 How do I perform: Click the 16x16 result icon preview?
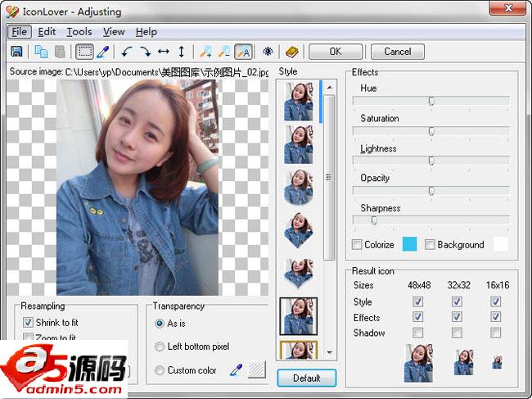coord(497,362)
